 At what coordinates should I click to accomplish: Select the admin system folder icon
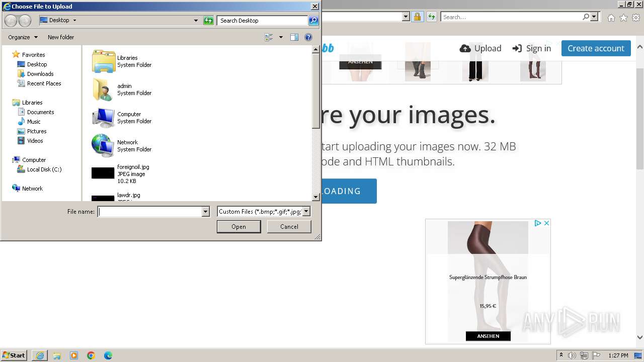click(104, 89)
